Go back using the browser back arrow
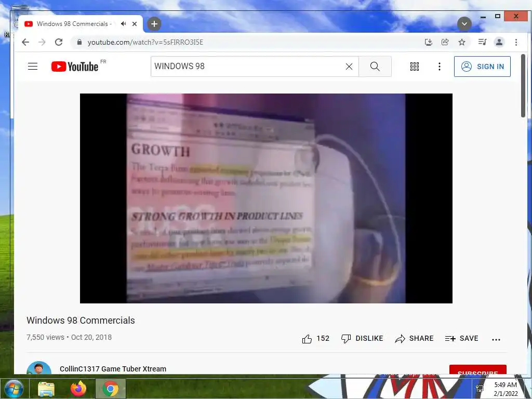The width and height of the screenshot is (532, 399). click(x=25, y=42)
